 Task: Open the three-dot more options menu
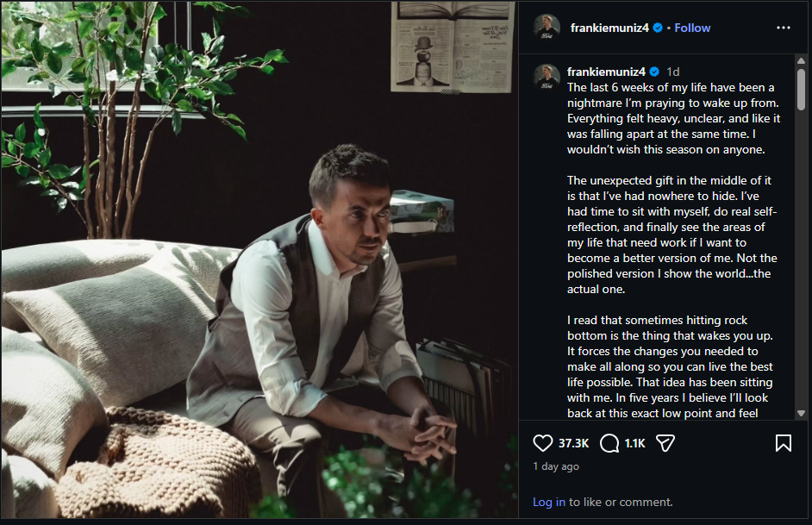coord(784,28)
